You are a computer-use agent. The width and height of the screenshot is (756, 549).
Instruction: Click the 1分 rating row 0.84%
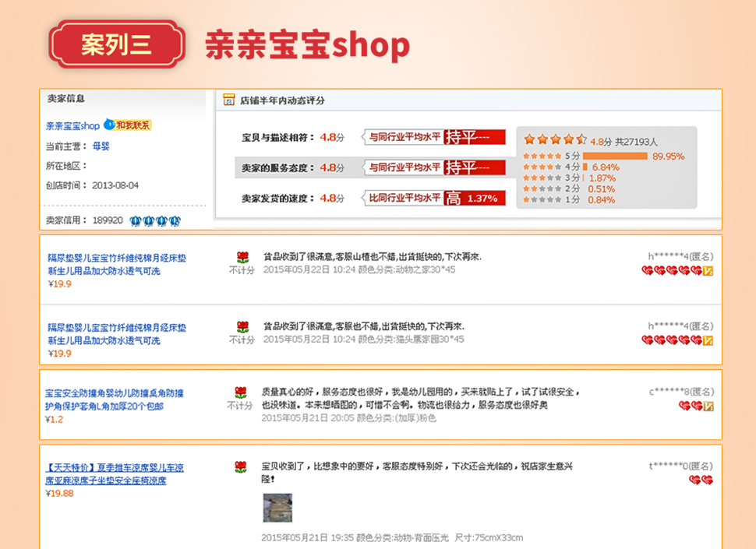569,200
